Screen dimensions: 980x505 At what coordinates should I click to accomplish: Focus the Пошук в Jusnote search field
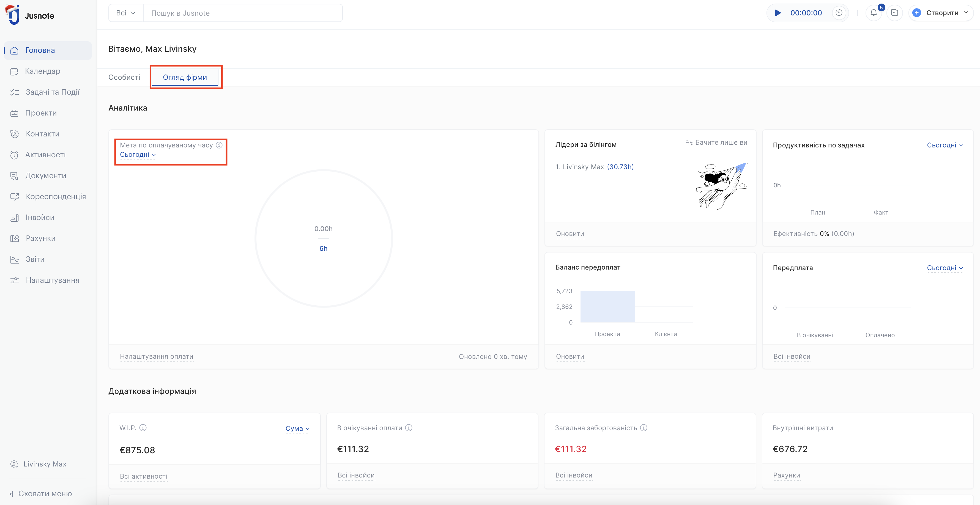coord(243,13)
